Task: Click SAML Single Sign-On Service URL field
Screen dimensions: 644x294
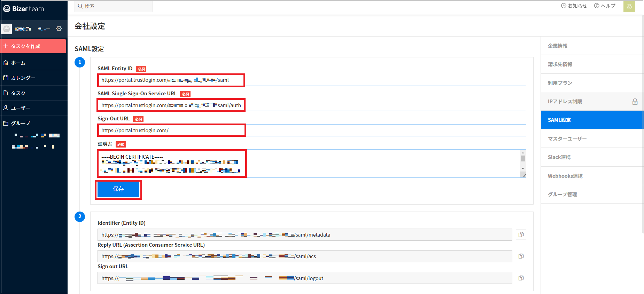Action: tap(312, 105)
